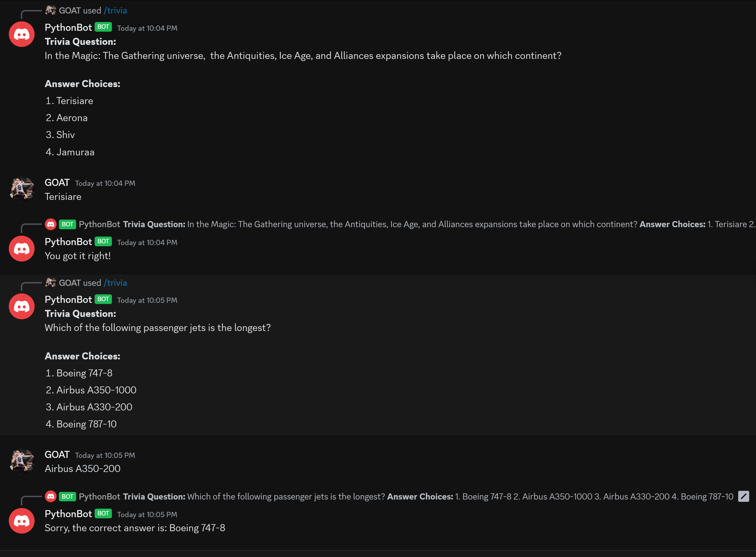The image size is (756, 557).
Task: Click the PythonBot username on the Trivia Question message
Action: pyautogui.click(x=68, y=27)
